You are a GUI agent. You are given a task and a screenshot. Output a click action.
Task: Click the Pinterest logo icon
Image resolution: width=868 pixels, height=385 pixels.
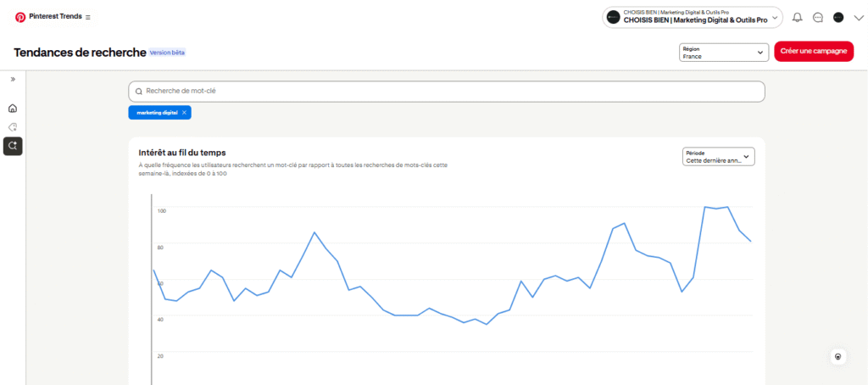[19, 17]
